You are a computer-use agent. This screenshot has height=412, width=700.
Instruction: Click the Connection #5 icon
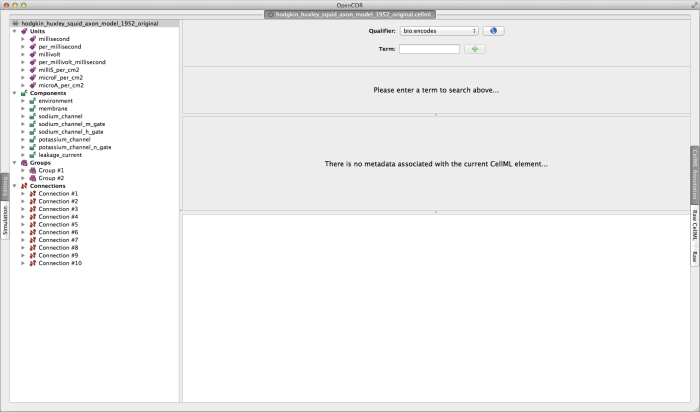tap(33, 224)
